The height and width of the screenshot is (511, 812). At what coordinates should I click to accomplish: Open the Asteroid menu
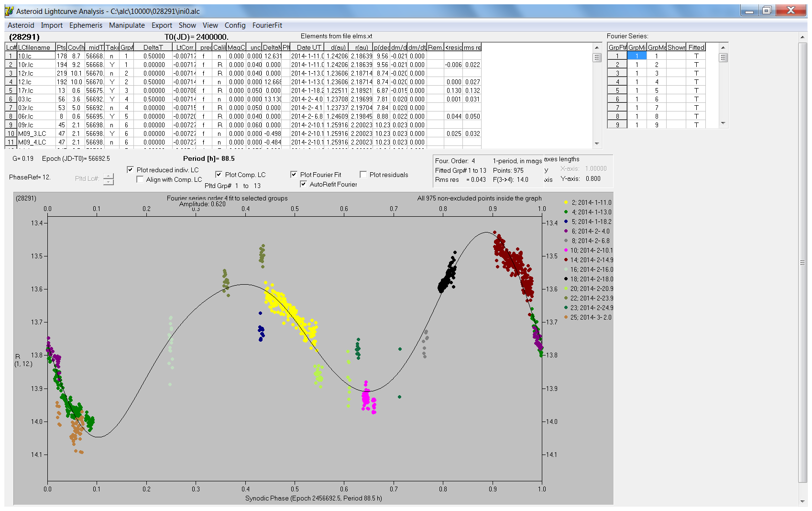point(21,25)
